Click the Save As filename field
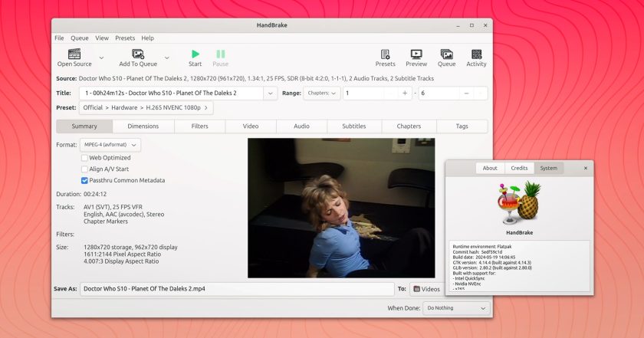The width and height of the screenshot is (644, 338). click(237, 289)
